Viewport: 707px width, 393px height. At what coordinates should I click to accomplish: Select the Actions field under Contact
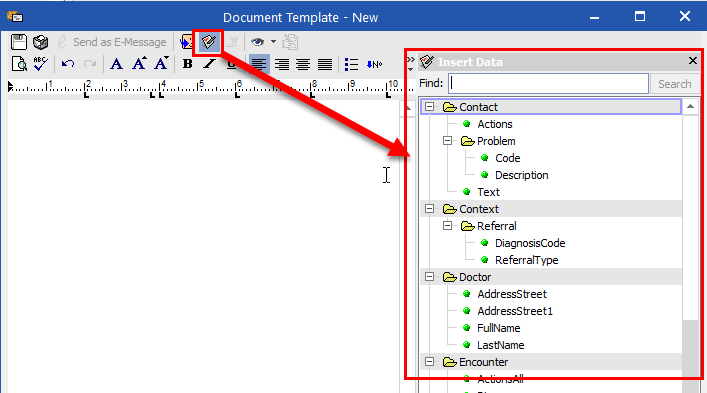[x=495, y=124]
